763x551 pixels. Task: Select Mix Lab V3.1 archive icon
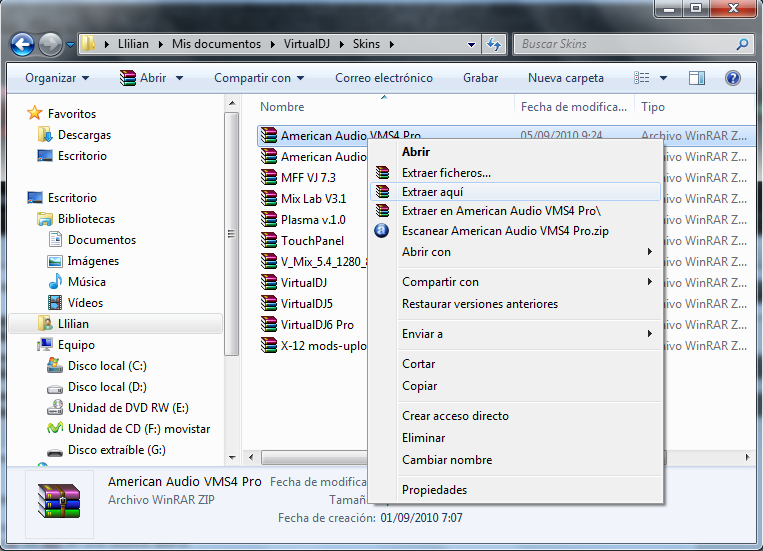coord(269,198)
